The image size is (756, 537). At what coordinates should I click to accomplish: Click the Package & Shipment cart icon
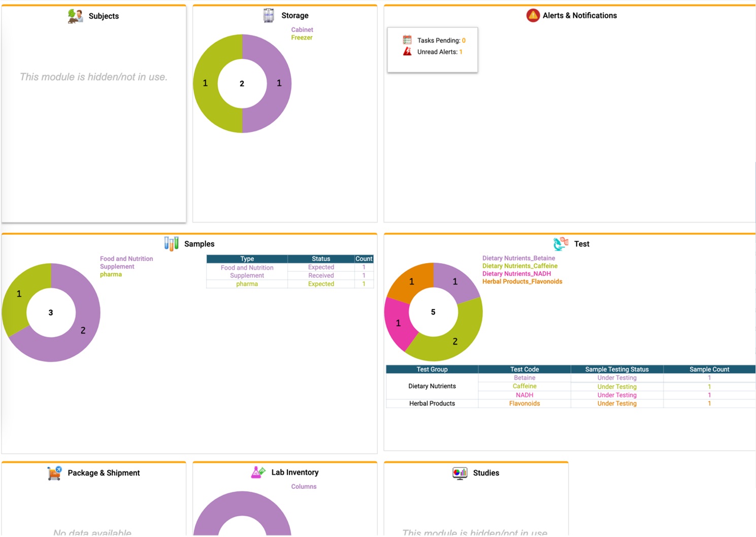point(54,473)
